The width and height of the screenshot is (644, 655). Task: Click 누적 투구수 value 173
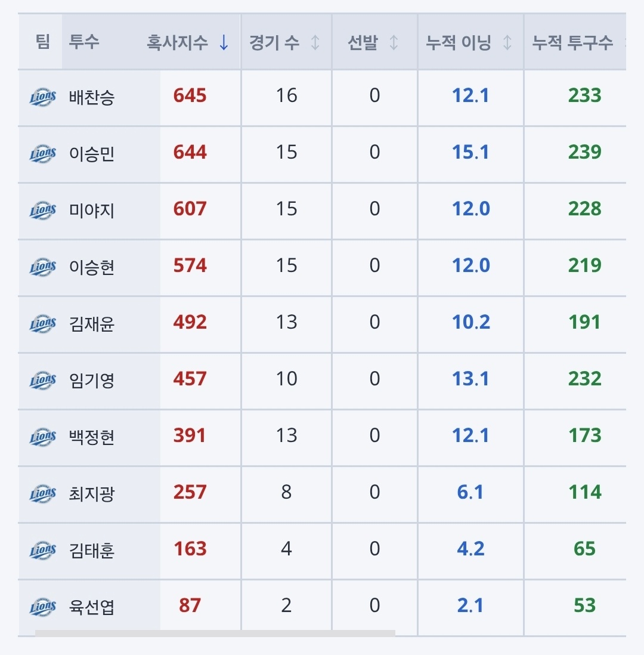tap(585, 435)
